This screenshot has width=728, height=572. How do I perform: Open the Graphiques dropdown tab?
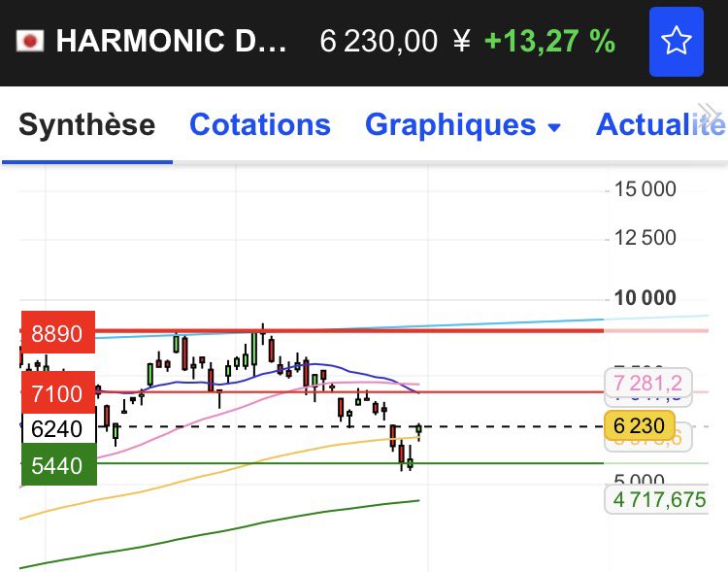463,125
